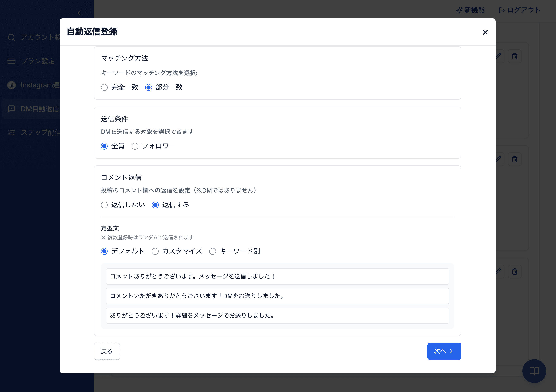Viewport: 556px width, 392px height.
Task: Click the アカウント search magnifier icon
Action: point(11,37)
